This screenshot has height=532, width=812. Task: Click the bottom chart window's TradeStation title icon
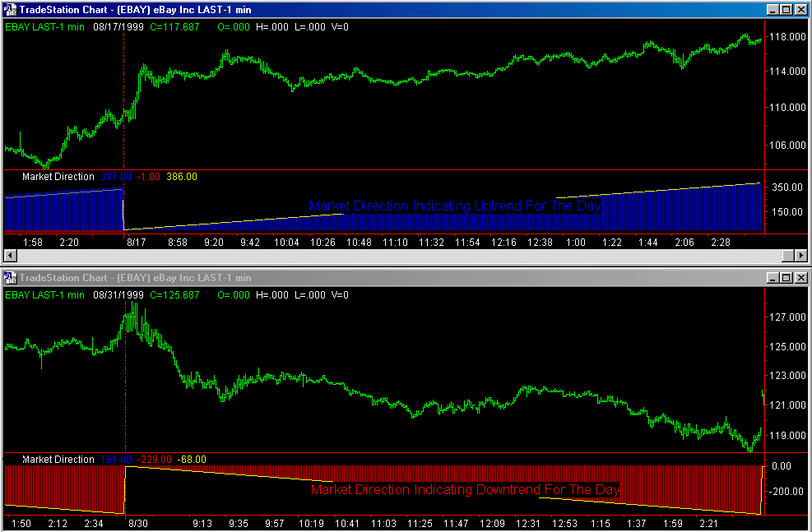coord(10,278)
